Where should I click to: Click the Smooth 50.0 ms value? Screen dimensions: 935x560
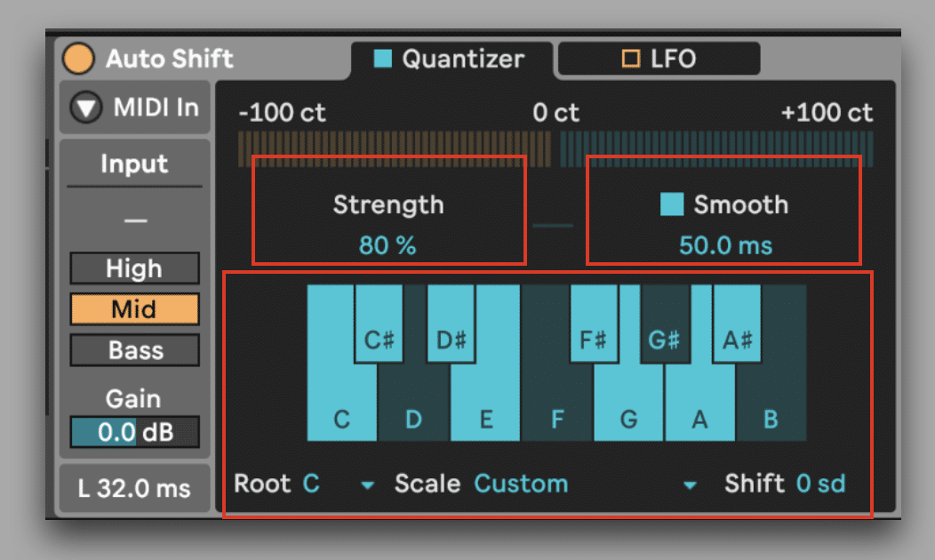[725, 245]
